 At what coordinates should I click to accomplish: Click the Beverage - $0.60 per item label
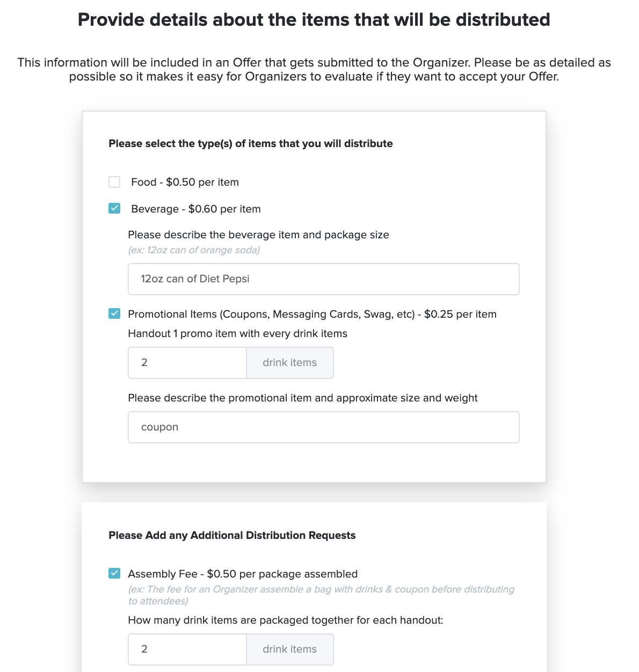[196, 209]
